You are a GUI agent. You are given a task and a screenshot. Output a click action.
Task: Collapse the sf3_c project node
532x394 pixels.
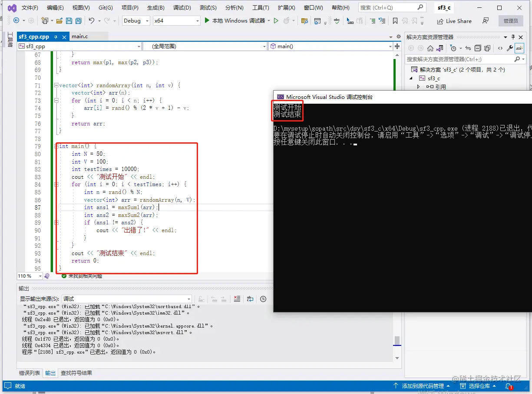coord(411,78)
